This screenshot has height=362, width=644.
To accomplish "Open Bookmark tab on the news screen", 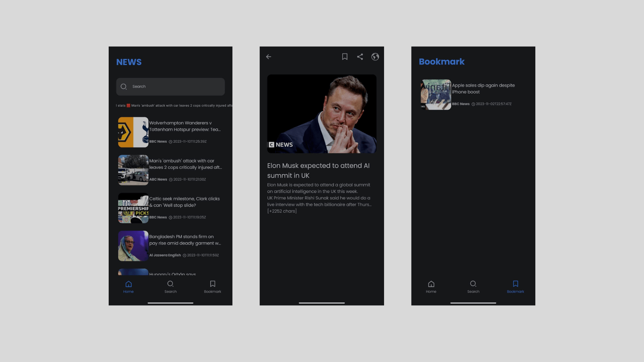I will pyautogui.click(x=212, y=287).
